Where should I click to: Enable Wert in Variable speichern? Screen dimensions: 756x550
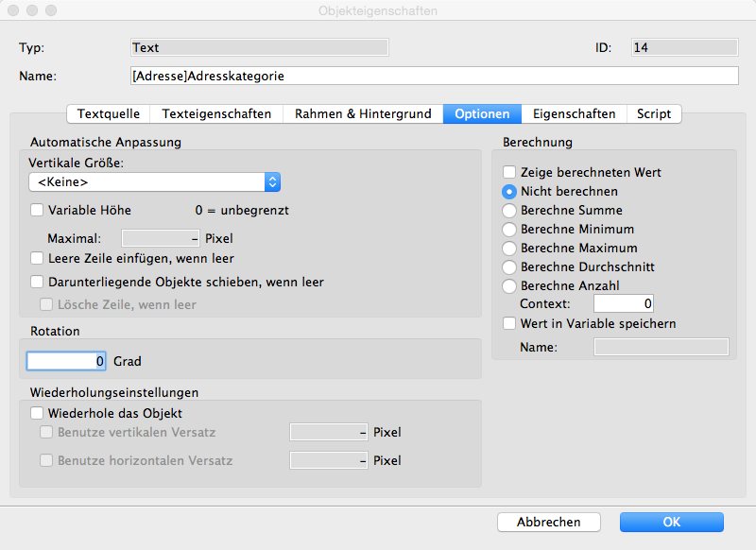point(509,324)
